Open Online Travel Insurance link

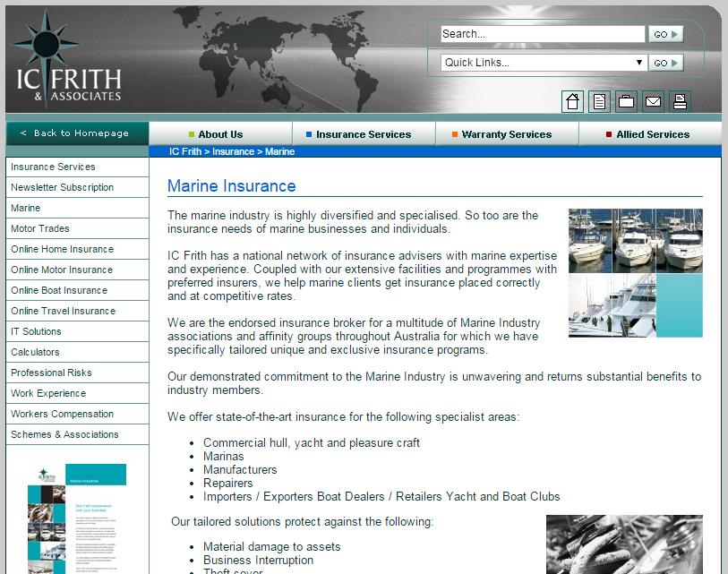77,311
